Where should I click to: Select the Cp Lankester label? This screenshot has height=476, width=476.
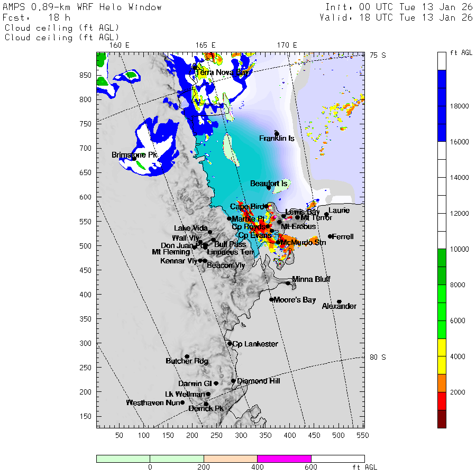pyautogui.click(x=255, y=344)
